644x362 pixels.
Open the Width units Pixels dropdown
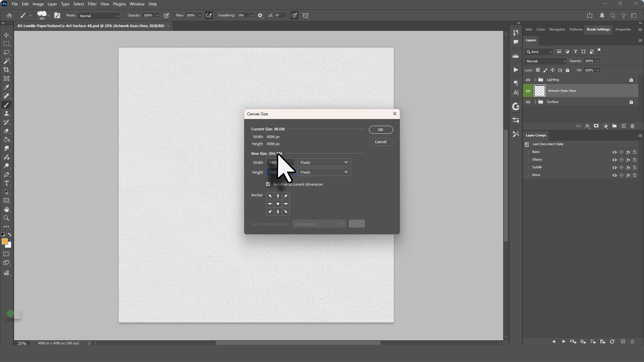[x=324, y=163]
